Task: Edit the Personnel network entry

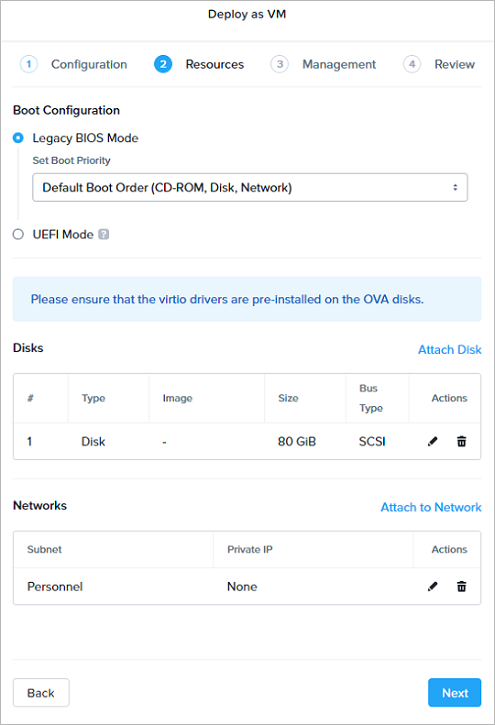Action: (433, 587)
